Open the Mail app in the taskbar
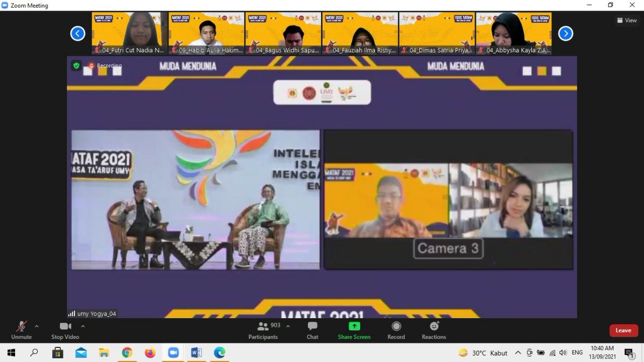 (81, 353)
